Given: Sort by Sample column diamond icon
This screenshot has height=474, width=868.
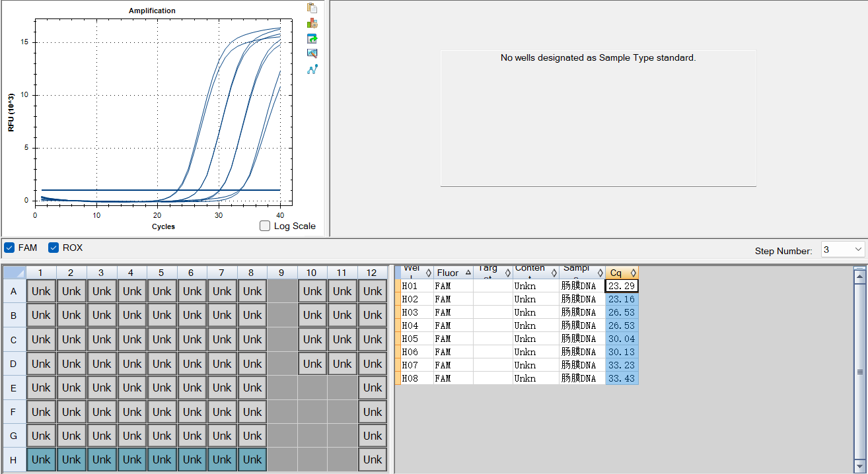Looking at the screenshot, I should click(600, 273).
